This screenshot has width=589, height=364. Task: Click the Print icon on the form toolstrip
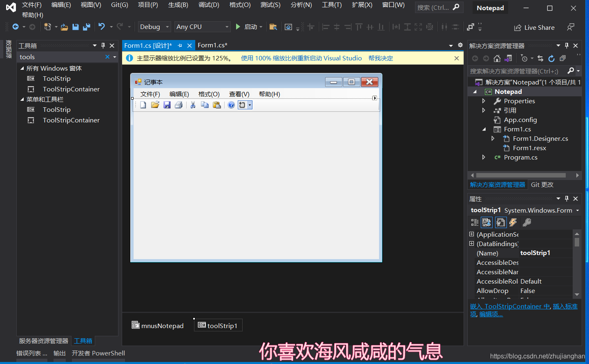pos(178,105)
